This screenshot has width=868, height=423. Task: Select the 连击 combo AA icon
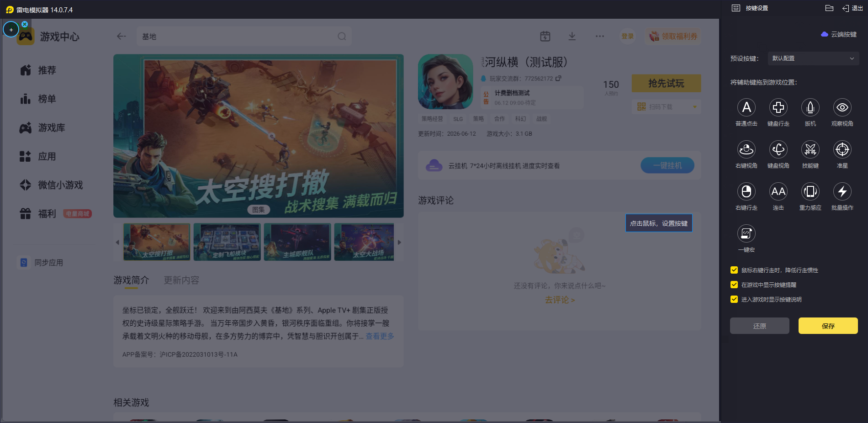778,191
